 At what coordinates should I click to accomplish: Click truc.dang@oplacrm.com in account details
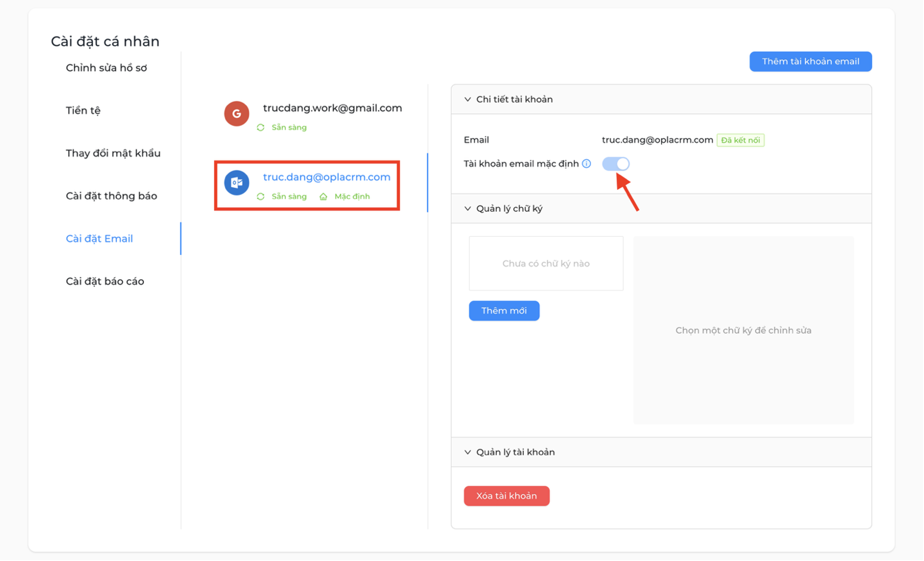point(657,140)
